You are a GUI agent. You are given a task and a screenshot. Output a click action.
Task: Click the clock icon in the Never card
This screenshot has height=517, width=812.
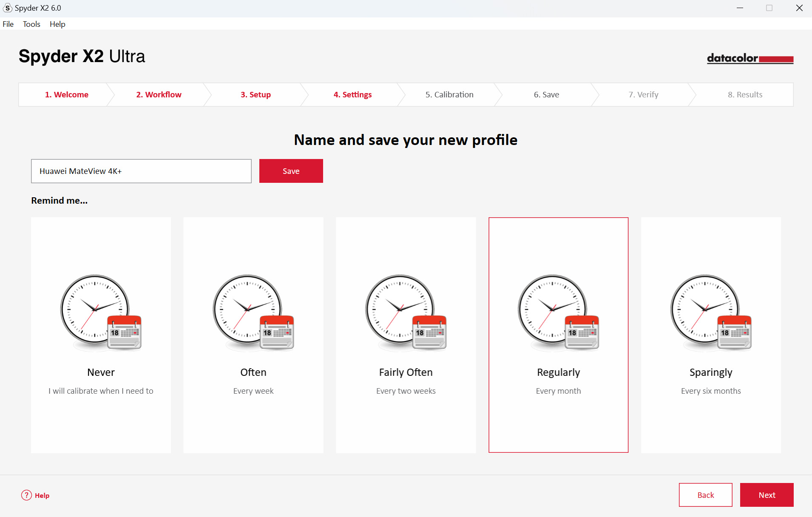[101, 312]
